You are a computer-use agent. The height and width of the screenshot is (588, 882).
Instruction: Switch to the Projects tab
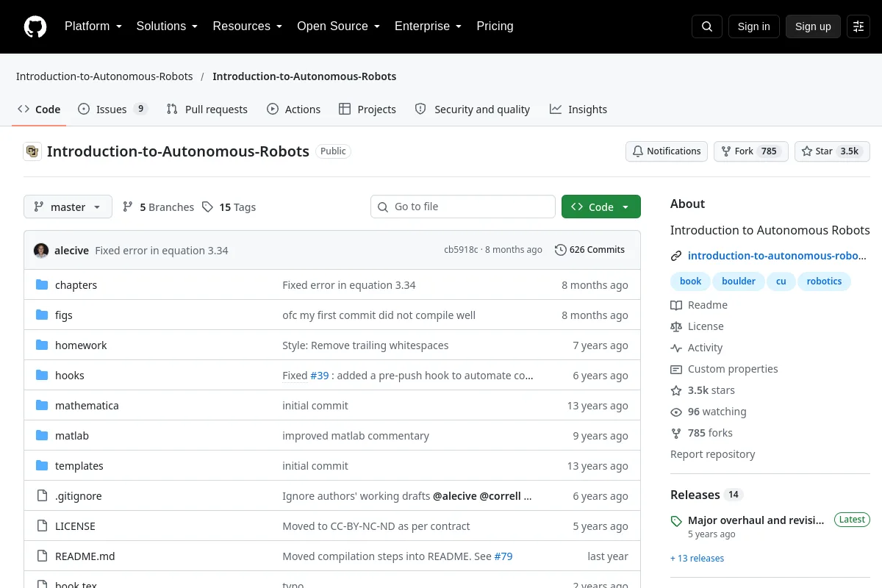pos(367,109)
